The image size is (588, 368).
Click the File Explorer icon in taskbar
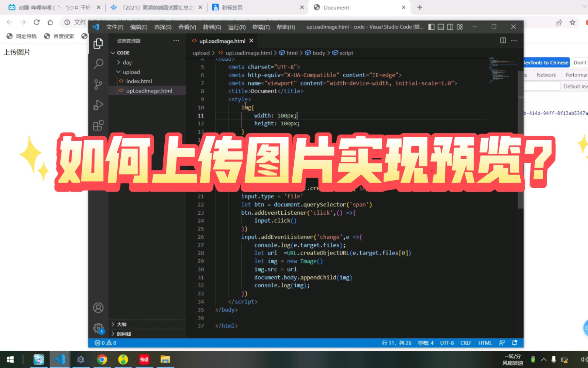tap(165, 359)
